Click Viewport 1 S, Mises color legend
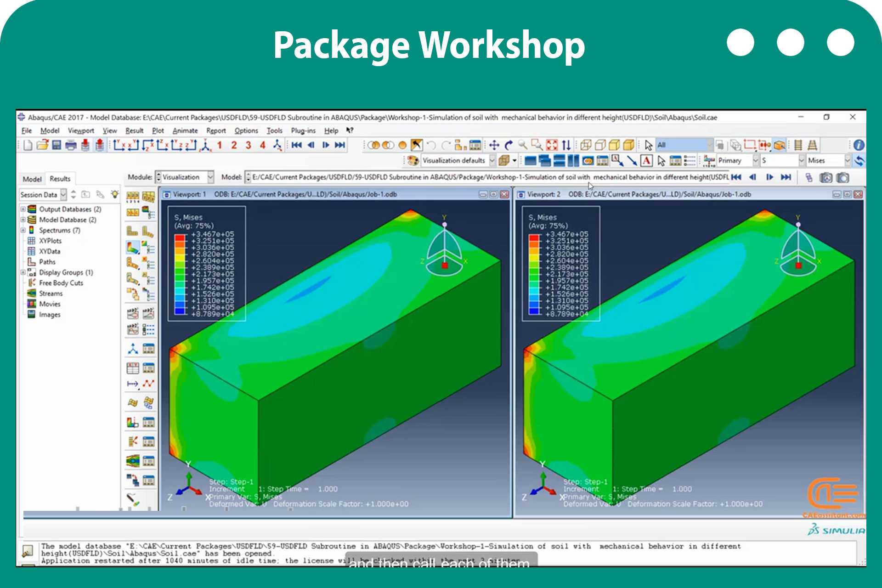Viewport: 882px width, 588px height. pos(207,264)
